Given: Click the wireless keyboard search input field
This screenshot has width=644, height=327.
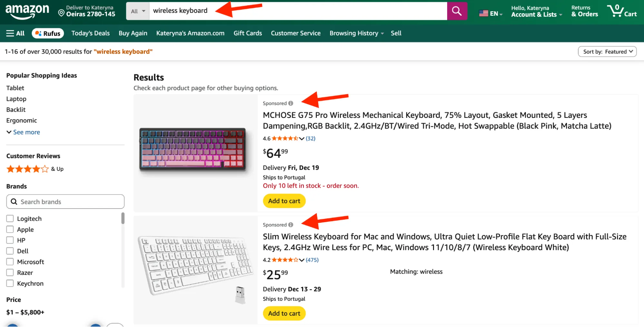Looking at the screenshot, I should tap(226, 11).
